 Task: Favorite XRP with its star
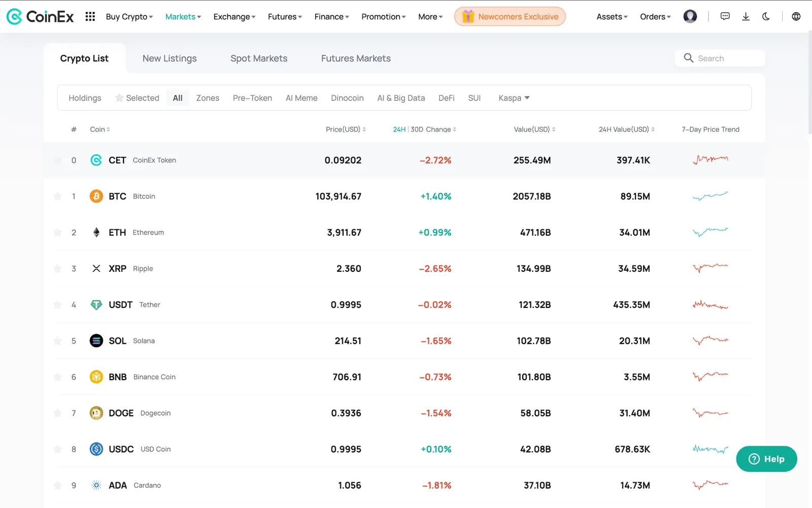click(57, 268)
